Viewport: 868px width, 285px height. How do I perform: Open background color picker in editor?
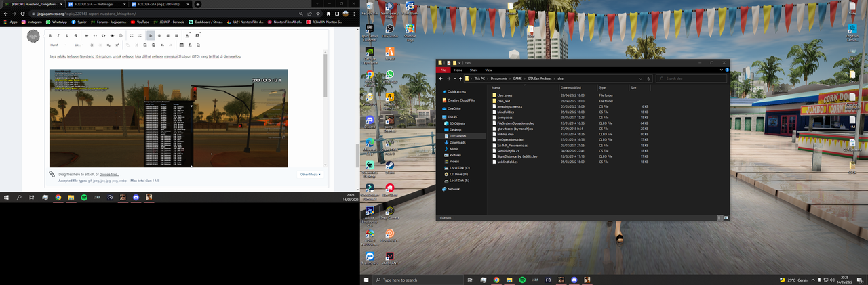pyautogui.click(x=197, y=36)
